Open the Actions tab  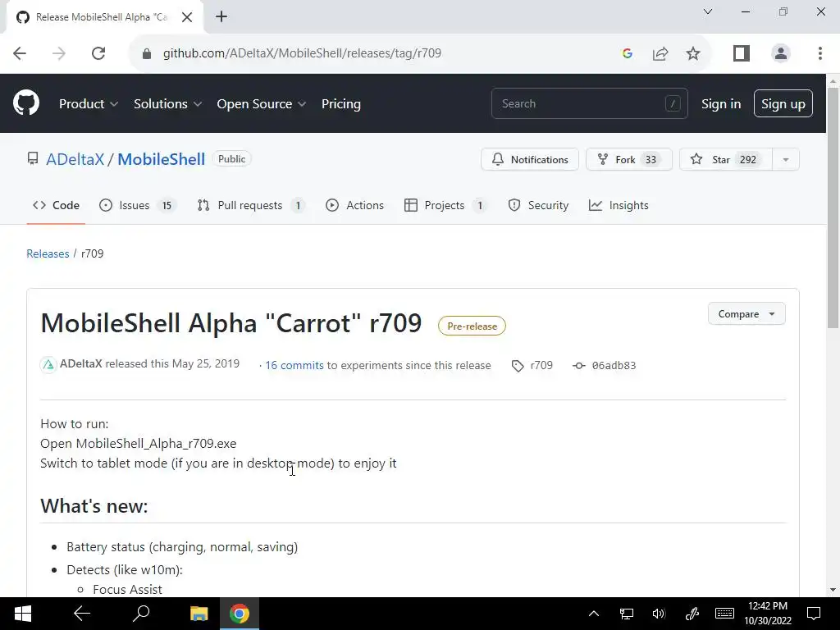354,205
